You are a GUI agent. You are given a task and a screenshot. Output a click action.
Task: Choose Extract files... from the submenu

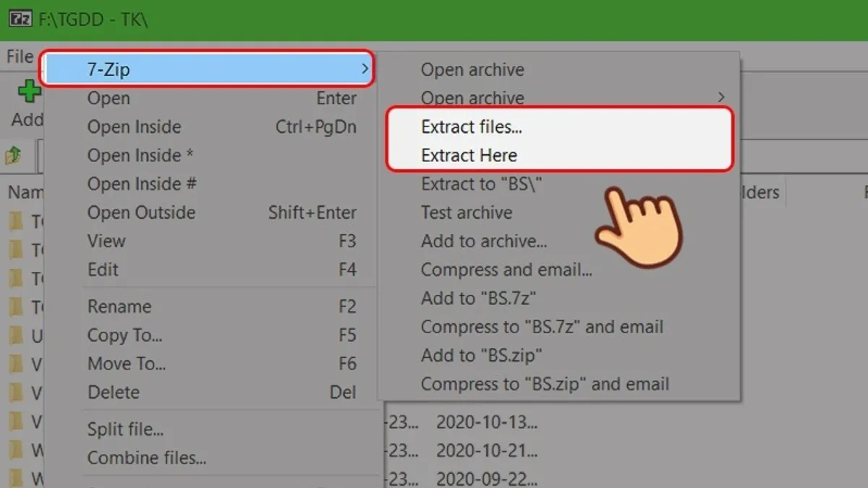[472, 127]
